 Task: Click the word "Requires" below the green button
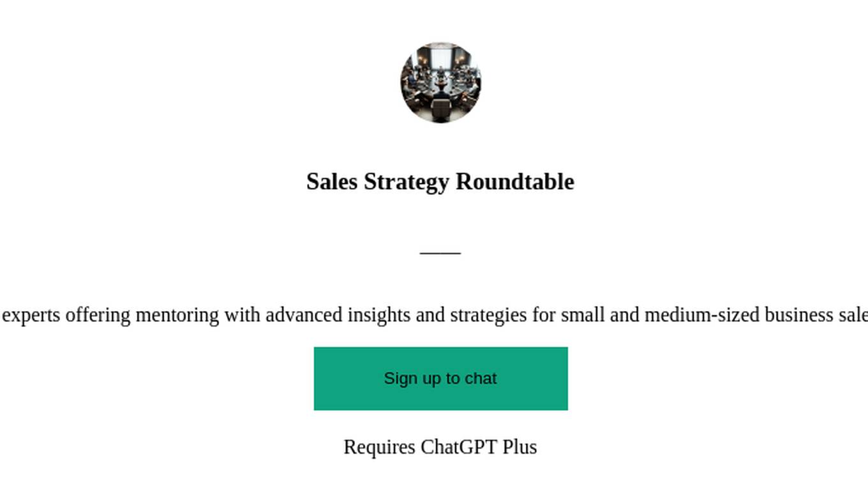click(x=379, y=446)
